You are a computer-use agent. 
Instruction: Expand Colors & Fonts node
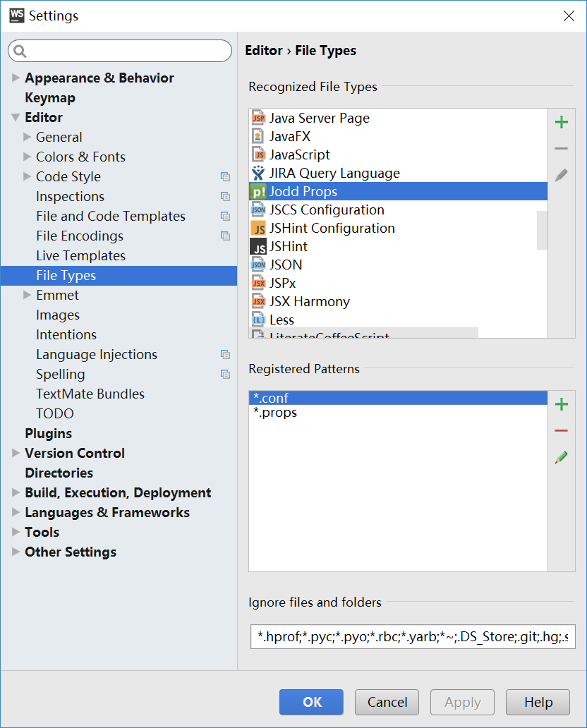coord(27,157)
